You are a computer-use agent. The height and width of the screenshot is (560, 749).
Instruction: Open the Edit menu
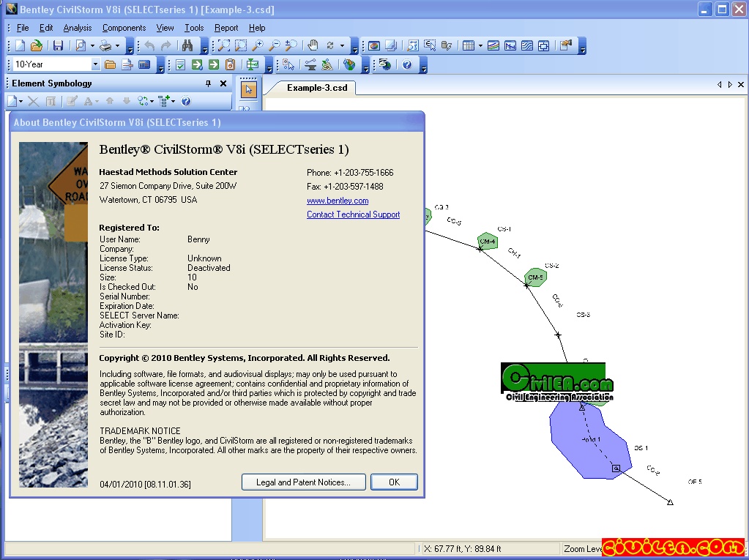pyautogui.click(x=46, y=28)
